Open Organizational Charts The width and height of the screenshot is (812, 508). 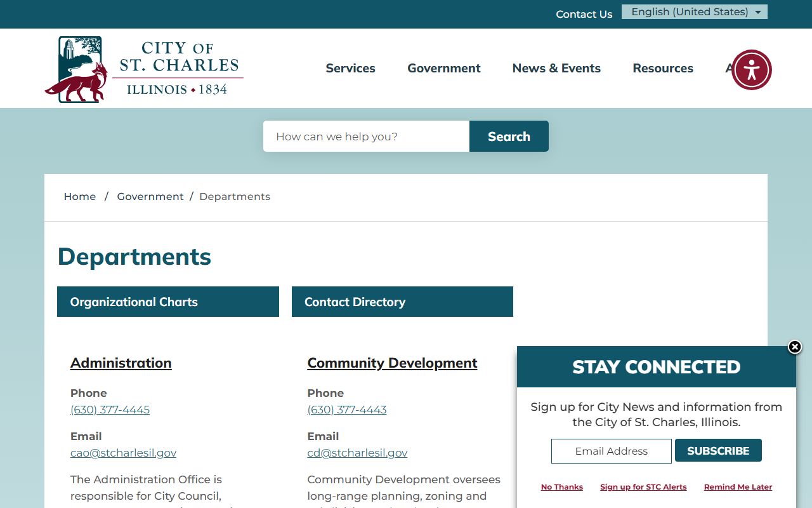point(168,302)
